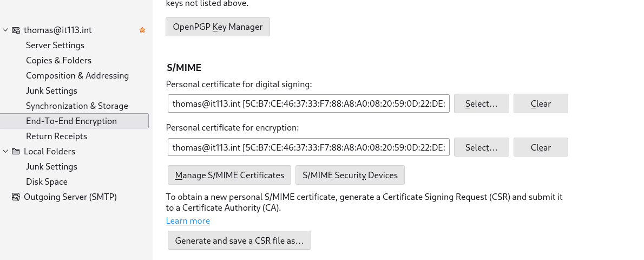Open Disk Space under Local Folders
Screen dimensions: 644x260
47,182
